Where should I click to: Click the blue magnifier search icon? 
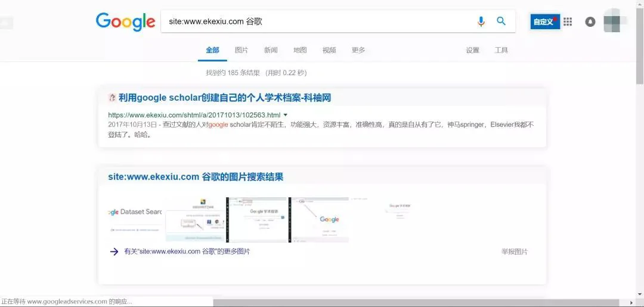[501, 21]
